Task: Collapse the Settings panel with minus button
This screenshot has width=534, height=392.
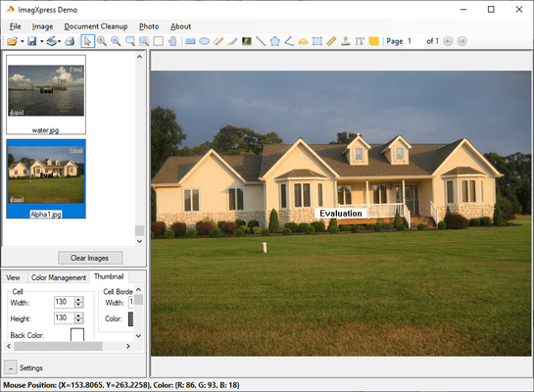Action: (11, 367)
